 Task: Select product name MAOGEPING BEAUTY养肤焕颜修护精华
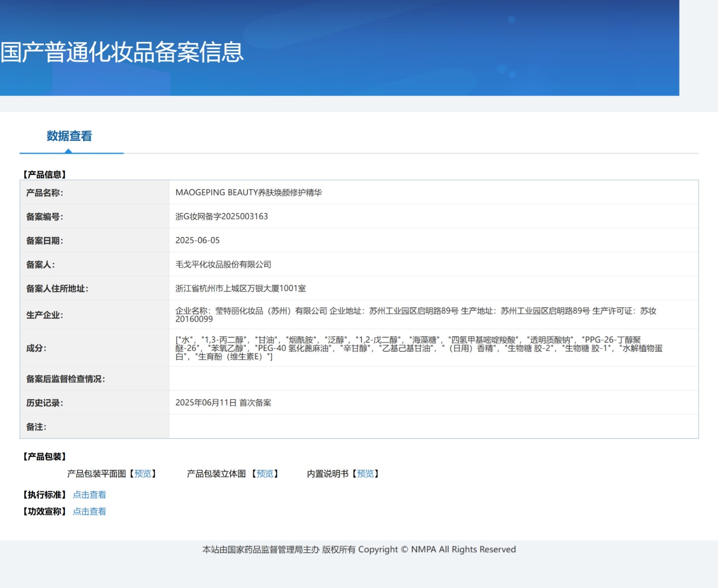click(249, 192)
